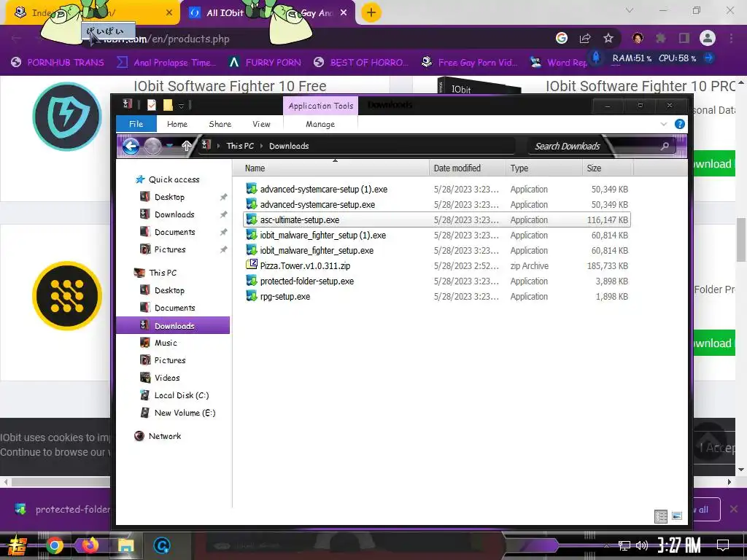Open File Explorer taskbar icon
The height and width of the screenshot is (560, 747).
point(125,545)
